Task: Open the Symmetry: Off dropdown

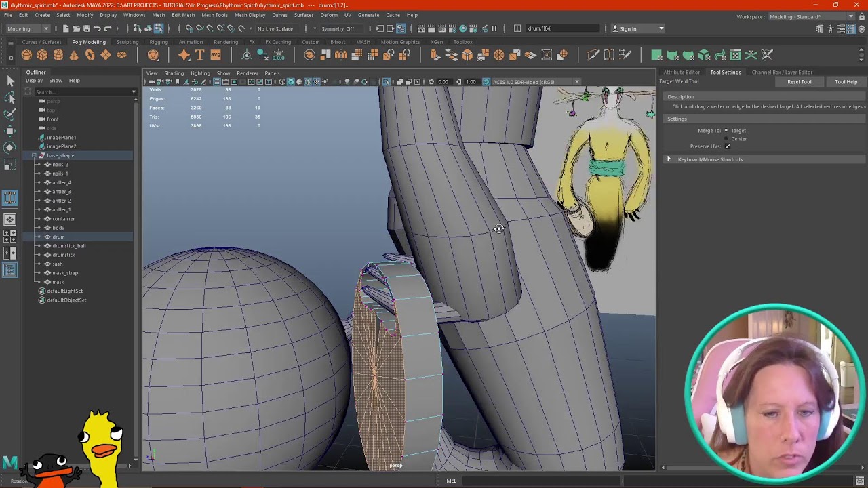Action: [342, 28]
